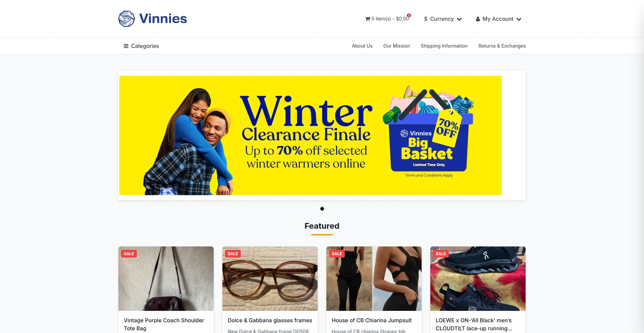Open Shipping Information link

[444, 46]
